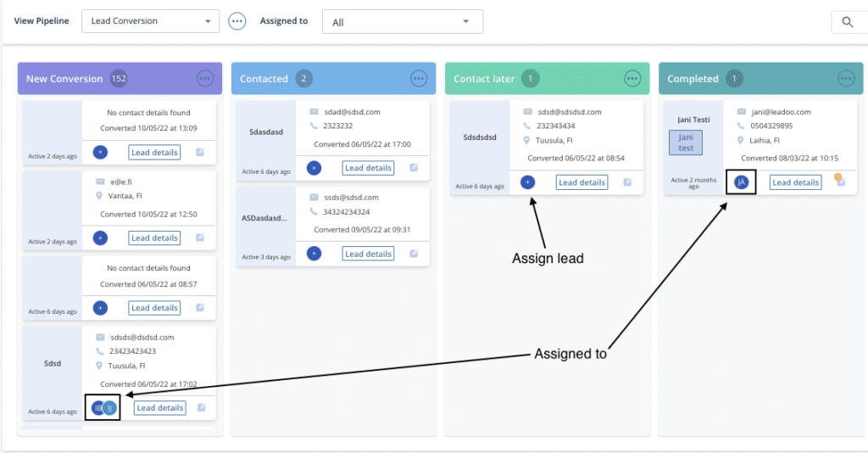The height and width of the screenshot is (453, 868).
Task: Click assign plus icon on ASDasdasd card
Action: tap(314, 253)
